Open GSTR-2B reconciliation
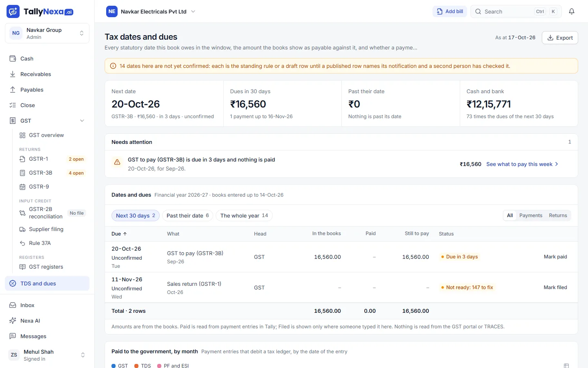This screenshot has height=368, width=588. pos(52,213)
